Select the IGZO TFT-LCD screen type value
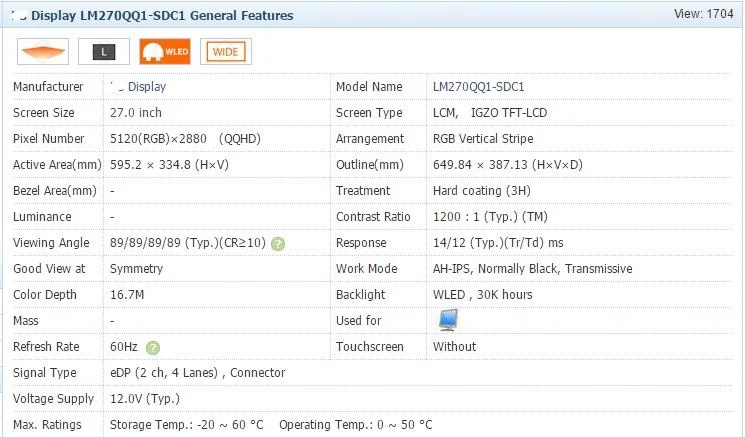Screen dimensions: 745x437 click(x=509, y=113)
